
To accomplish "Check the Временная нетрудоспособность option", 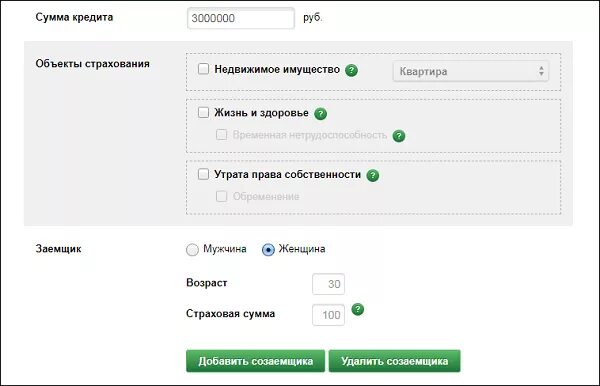I will (x=221, y=135).
